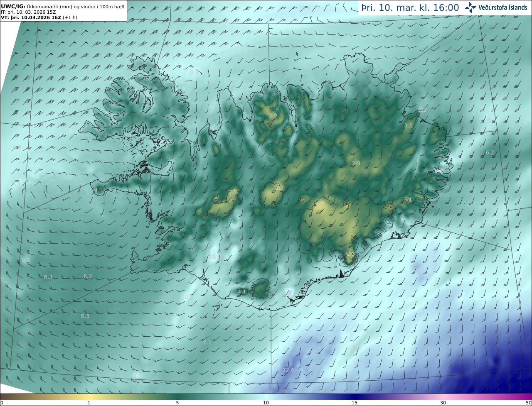Viewport: 532px width, 406px height.
Task: Click the 7.1 value south of Iceland
Action: (x=207, y=342)
